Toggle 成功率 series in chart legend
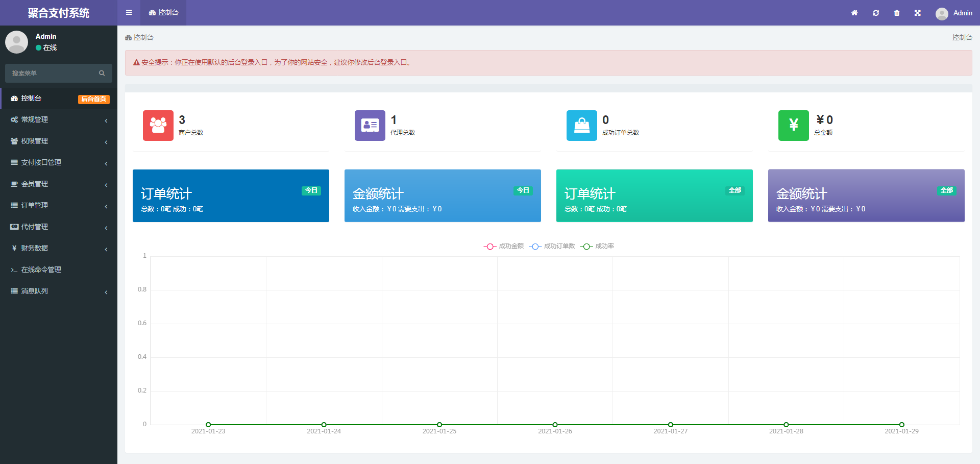The width and height of the screenshot is (980, 464). click(597, 246)
